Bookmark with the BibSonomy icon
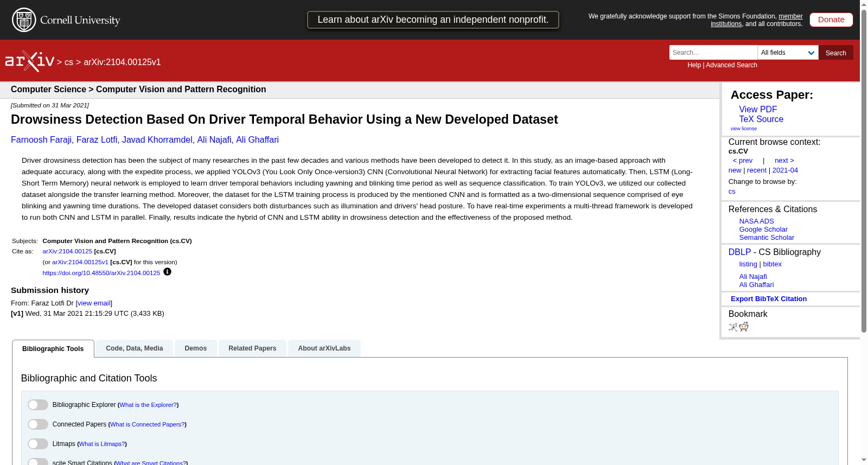Image resolution: width=868 pixels, height=465 pixels. 733,327
